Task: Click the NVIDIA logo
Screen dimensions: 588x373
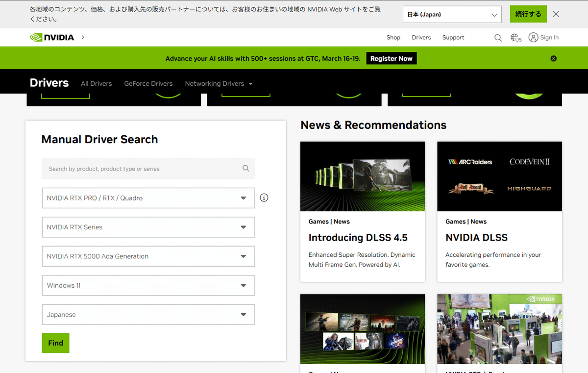Action: (51, 37)
